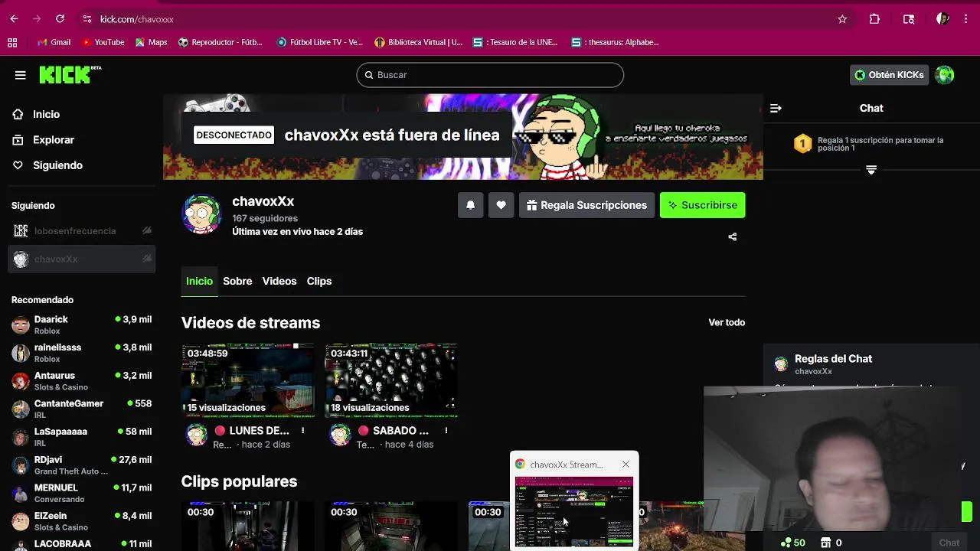
Task: Open thesaurus: Alphabe... bookmark
Action: tap(615, 43)
